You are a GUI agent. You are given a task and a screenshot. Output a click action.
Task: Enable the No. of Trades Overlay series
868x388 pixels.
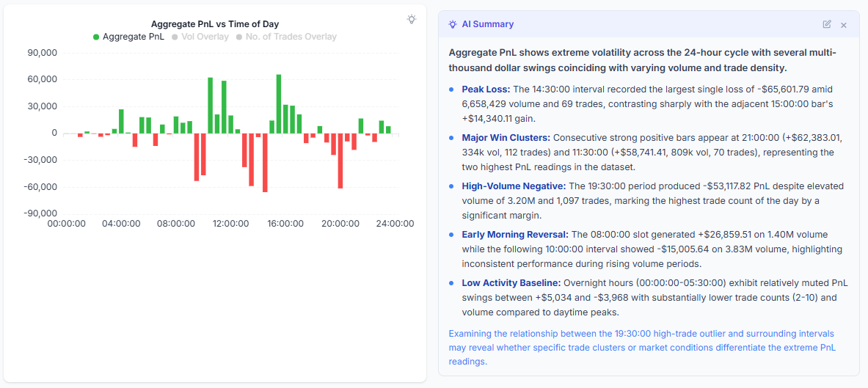pyautogui.click(x=291, y=37)
